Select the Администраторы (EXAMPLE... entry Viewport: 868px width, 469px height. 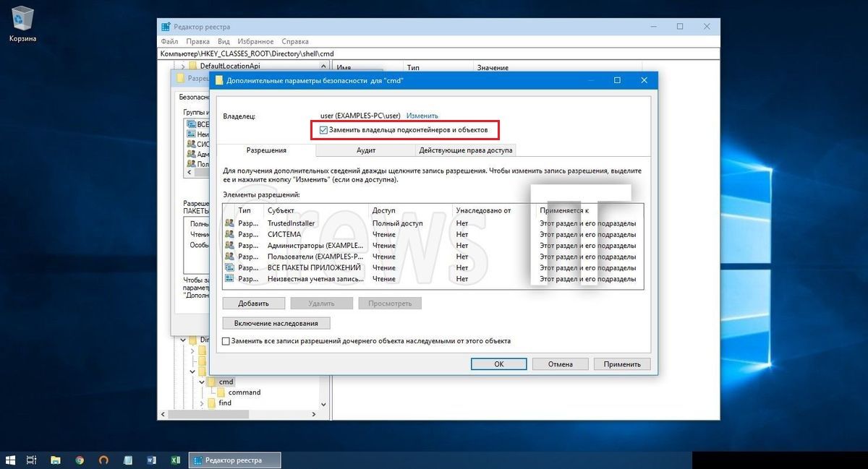point(433,245)
